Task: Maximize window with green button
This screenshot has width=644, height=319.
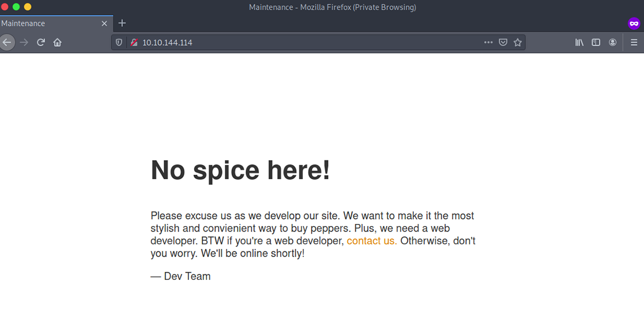Action: click(x=16, y=7)
